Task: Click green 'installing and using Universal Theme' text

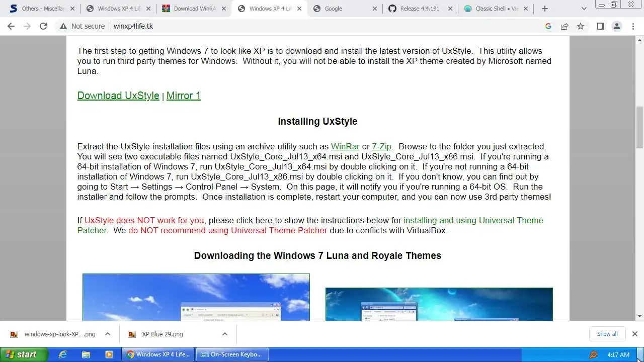Action: (x=473, y=220)
